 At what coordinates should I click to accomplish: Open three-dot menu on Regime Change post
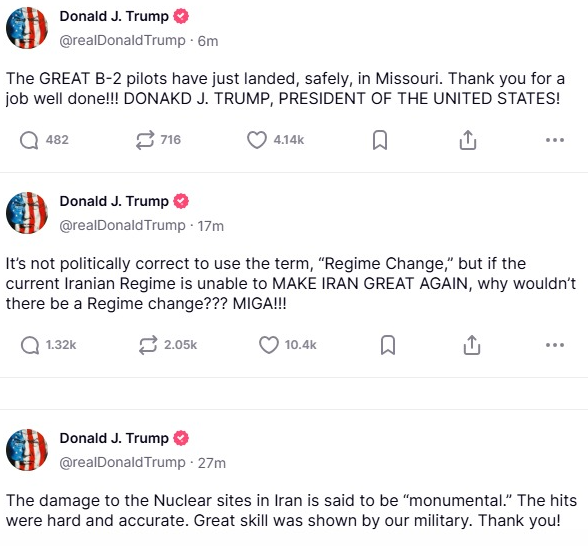click(x=555, y=345)
